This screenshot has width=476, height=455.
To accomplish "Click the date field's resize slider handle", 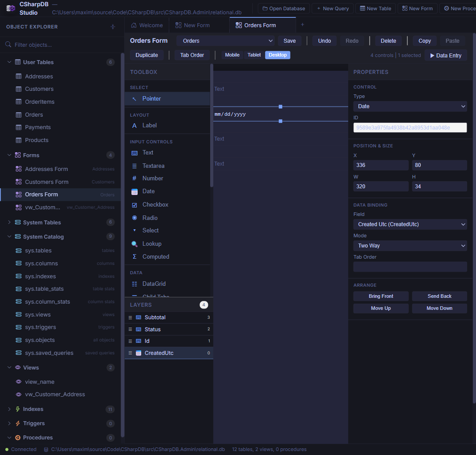I will [280, 107].
